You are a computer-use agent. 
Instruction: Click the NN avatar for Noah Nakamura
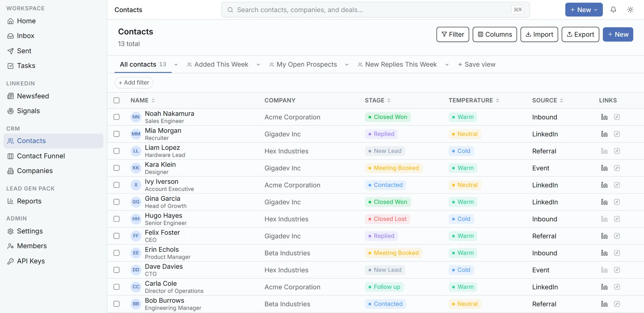[x=136, y=117]
